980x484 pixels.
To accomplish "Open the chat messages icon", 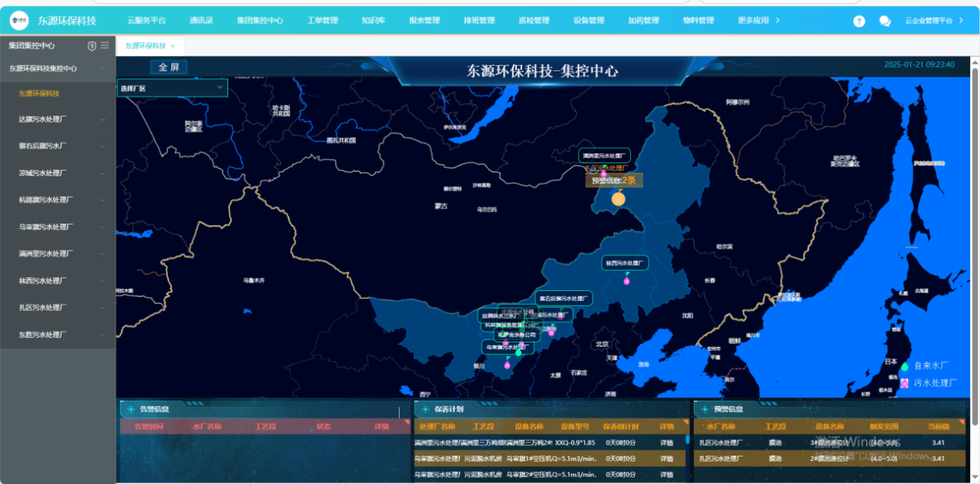I will [x=884, y=21].
